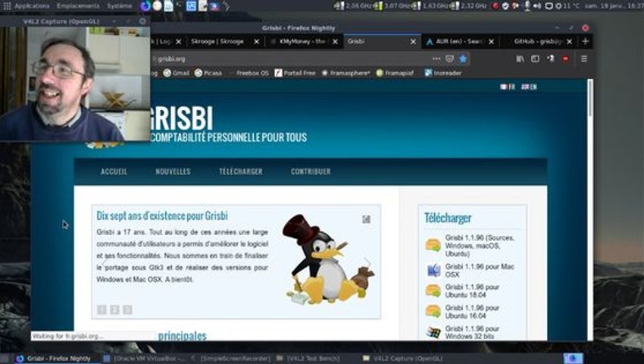Open the Freebox OS bookmark

pyautogui.click(x=249, y=73)
